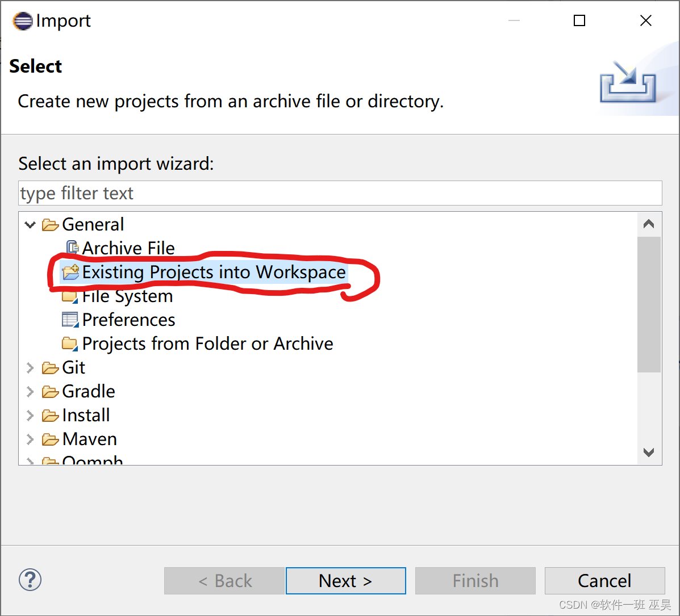Select File System in the tree
The width and height of the screenshot is (680, 616).
coord(127,296)
